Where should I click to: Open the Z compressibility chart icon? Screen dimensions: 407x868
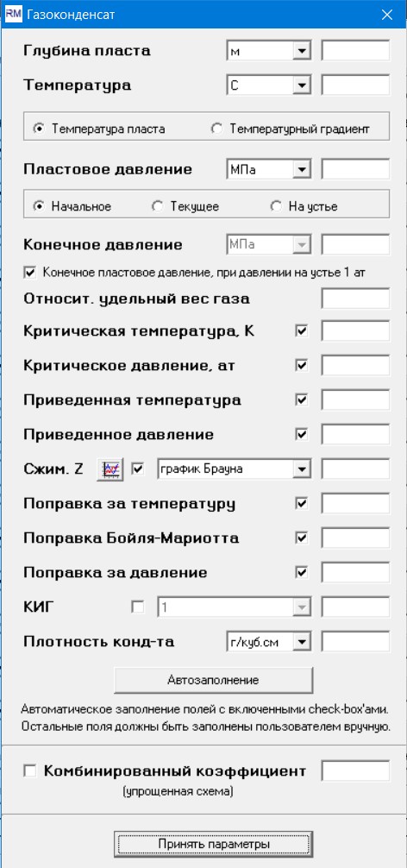[110, 469]
